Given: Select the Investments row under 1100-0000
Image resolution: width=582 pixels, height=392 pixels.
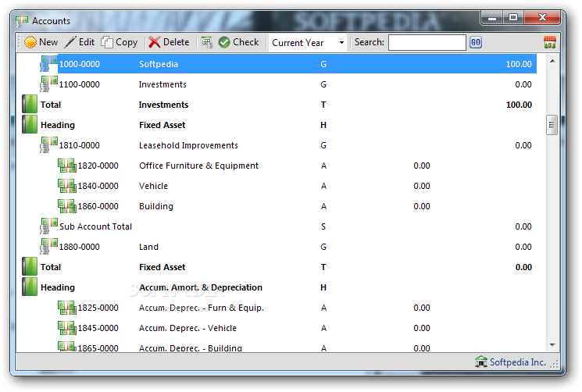Looking at the screenshot, I should click(162, 84).
